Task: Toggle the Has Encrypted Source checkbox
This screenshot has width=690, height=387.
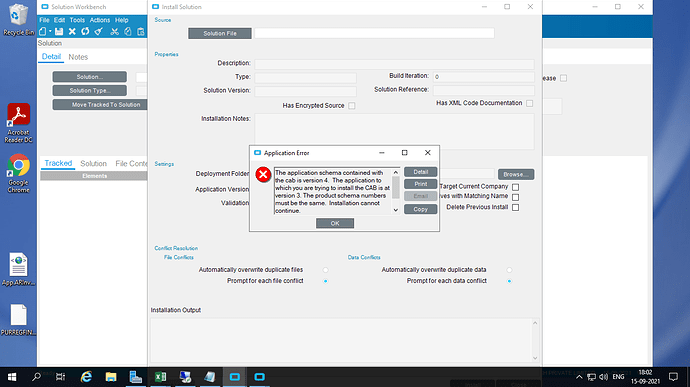Action: (x=352, y=106)
